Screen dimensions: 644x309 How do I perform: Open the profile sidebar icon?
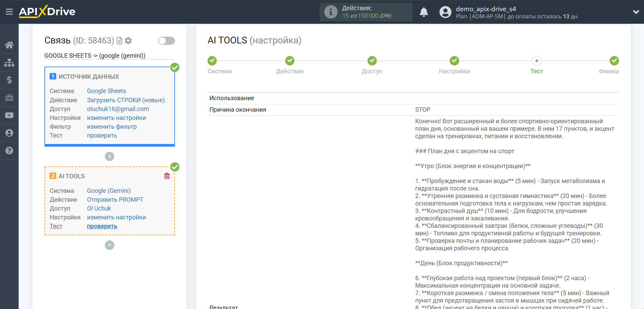[9, 133]
